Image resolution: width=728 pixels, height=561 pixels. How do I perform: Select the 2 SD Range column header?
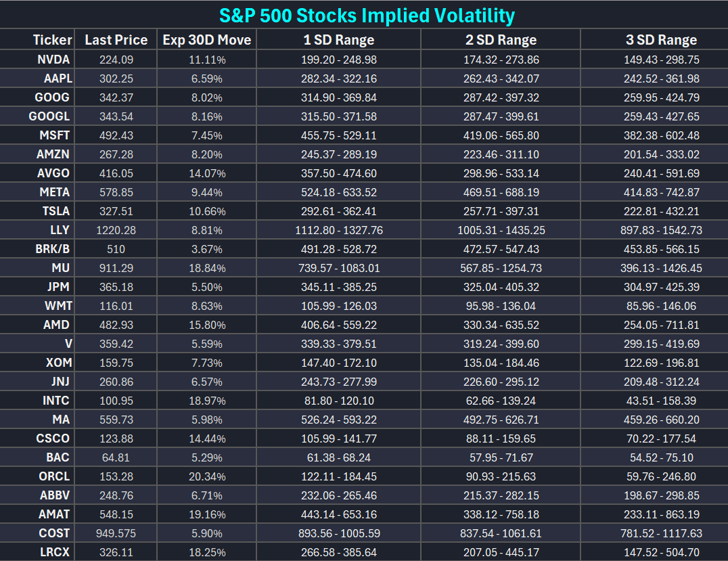(501, 40)
